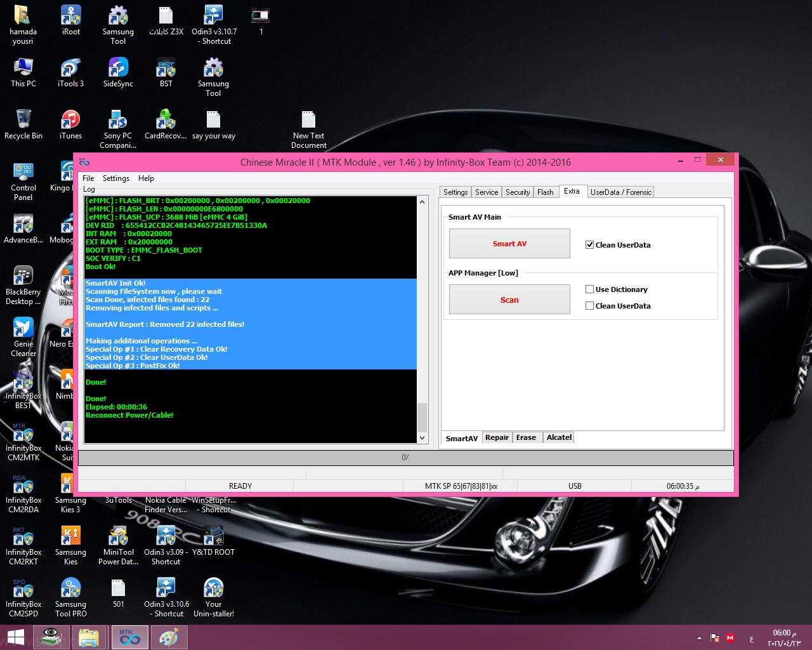Image resolution: width=812 pixels, height=650 pixels.
Task: Open Sony PC Companion icon
Action: 118,129
